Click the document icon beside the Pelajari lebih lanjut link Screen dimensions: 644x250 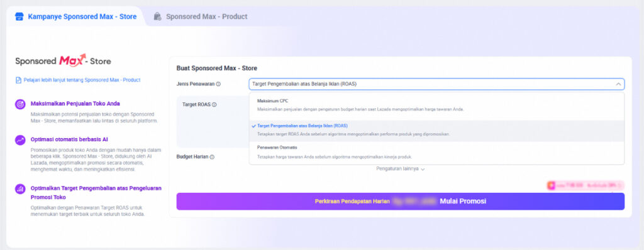pos(18,80)
